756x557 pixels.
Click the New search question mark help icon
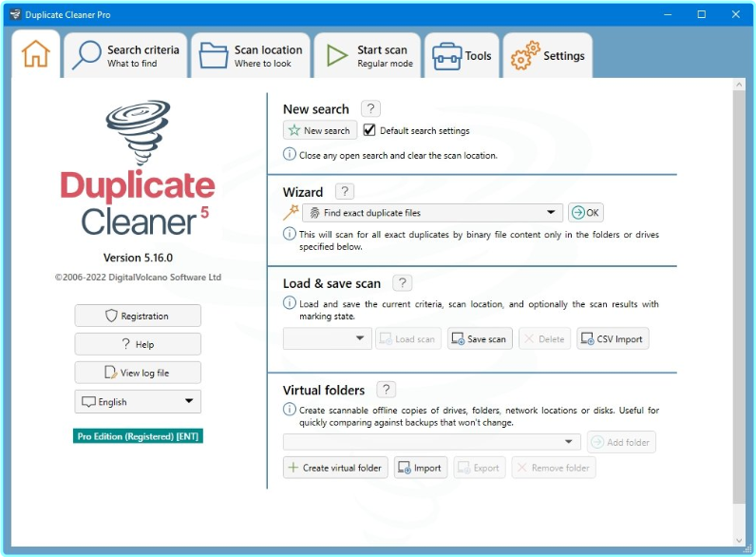372,109
